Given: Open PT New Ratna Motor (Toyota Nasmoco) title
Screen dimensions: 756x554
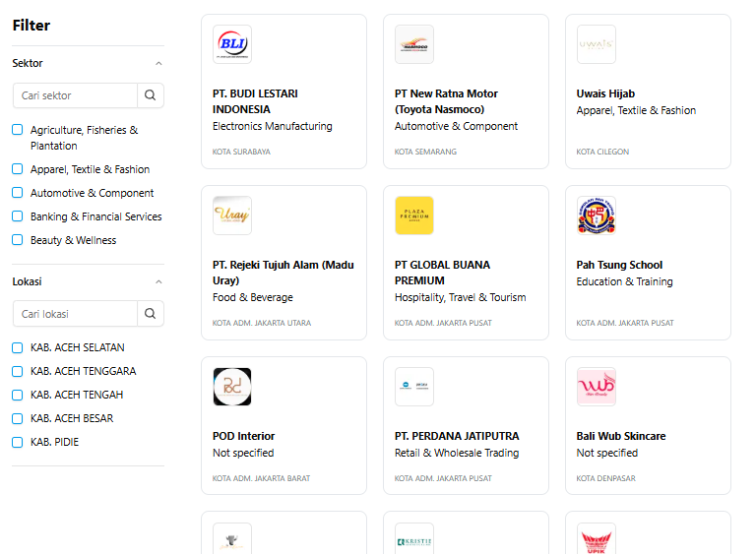Looking at the screenshot, I should [446, 101].
